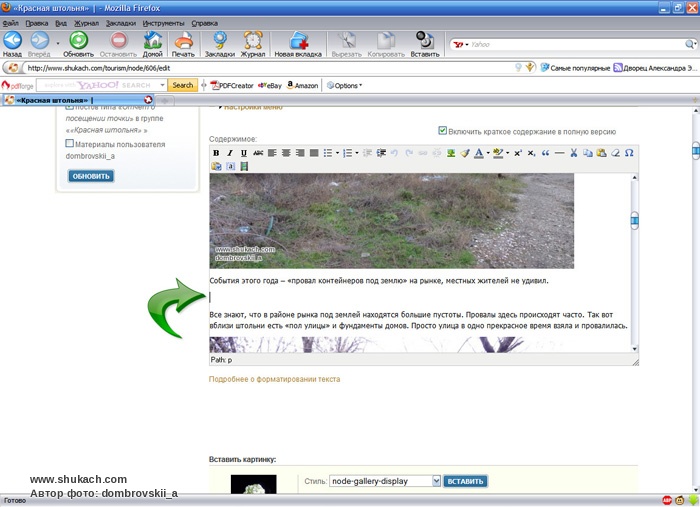
Task: Open bulleted list style dropdown arrow
Action: 338,153
